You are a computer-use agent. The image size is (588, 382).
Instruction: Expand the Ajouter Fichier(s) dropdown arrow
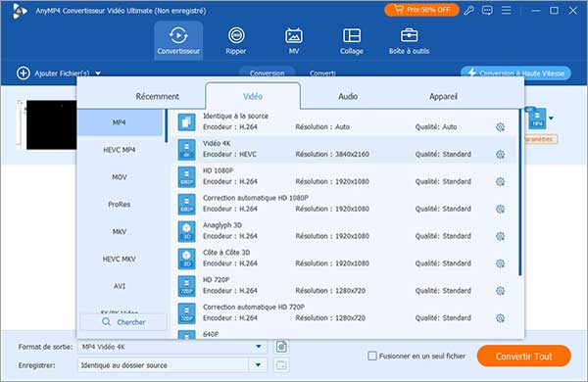[x=98, y=73]
